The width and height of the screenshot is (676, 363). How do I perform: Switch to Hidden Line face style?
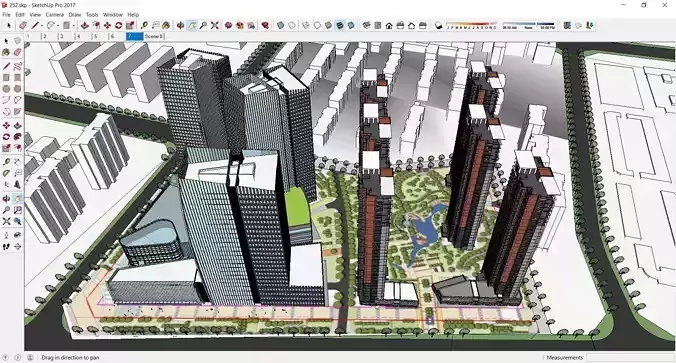[x=317, y=25]
